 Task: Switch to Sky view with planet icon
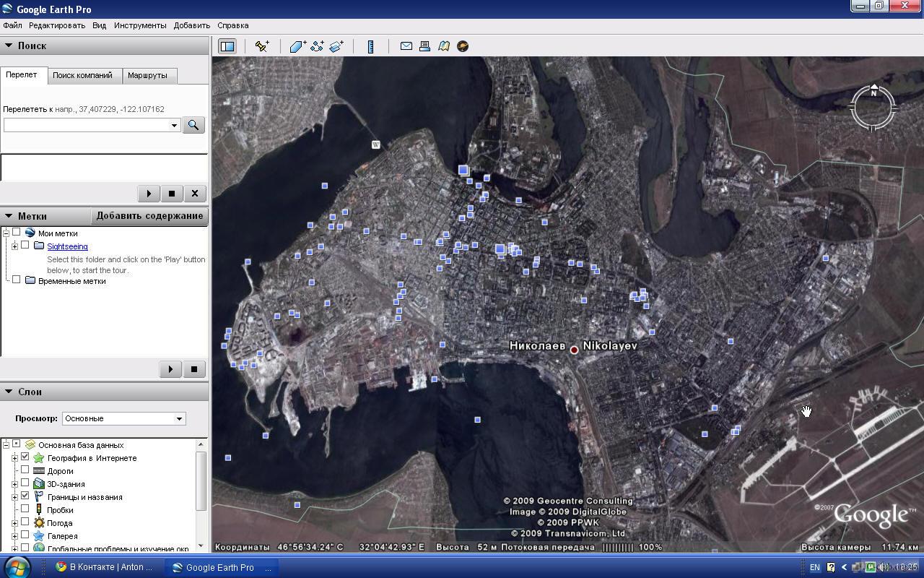click(x=463, y=46)
